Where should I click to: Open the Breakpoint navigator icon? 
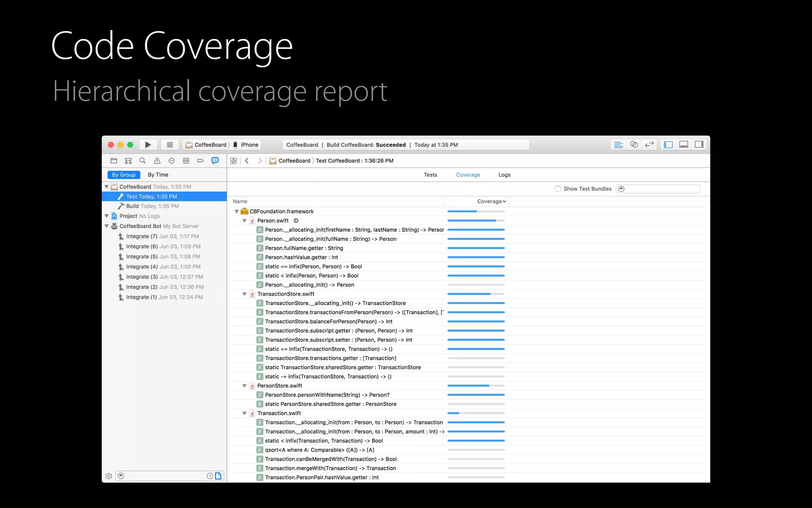200,161
